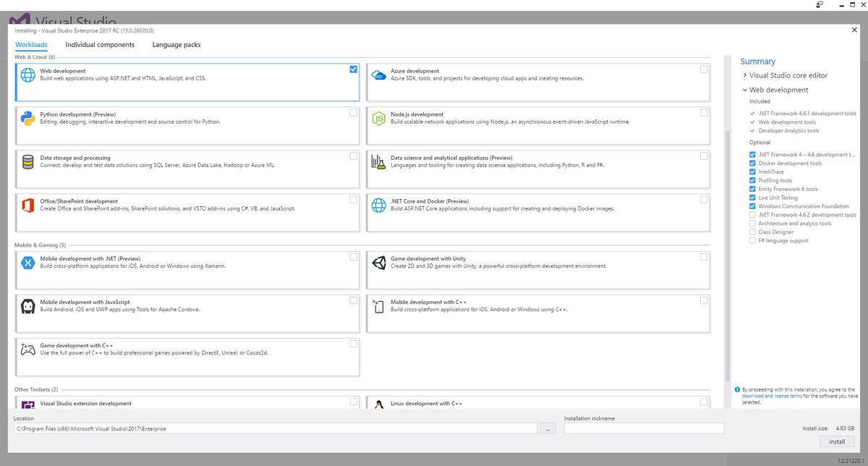Click '.NET Framework 4.6.1 development tools' included item

tap(807, 114)
